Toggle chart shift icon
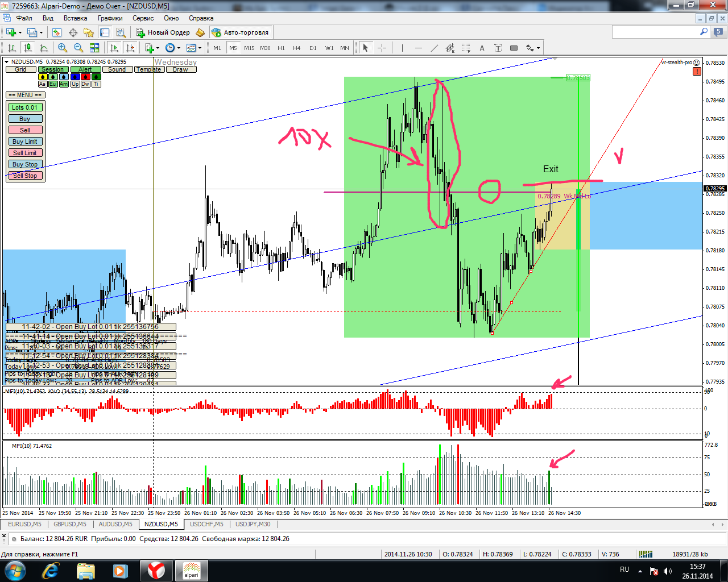The height and width of the screenshot is (582, 728). point(130,48)
